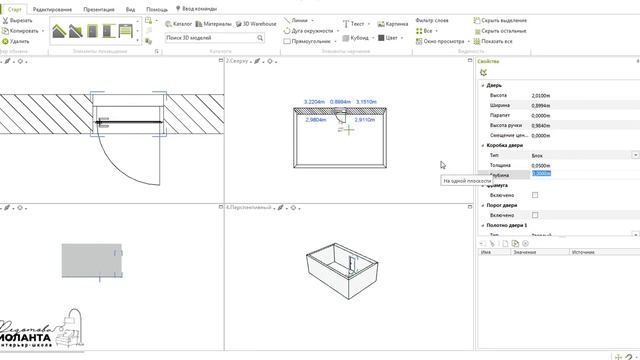Select the door-with-frame element in gallery

click(x=109, y=31)
